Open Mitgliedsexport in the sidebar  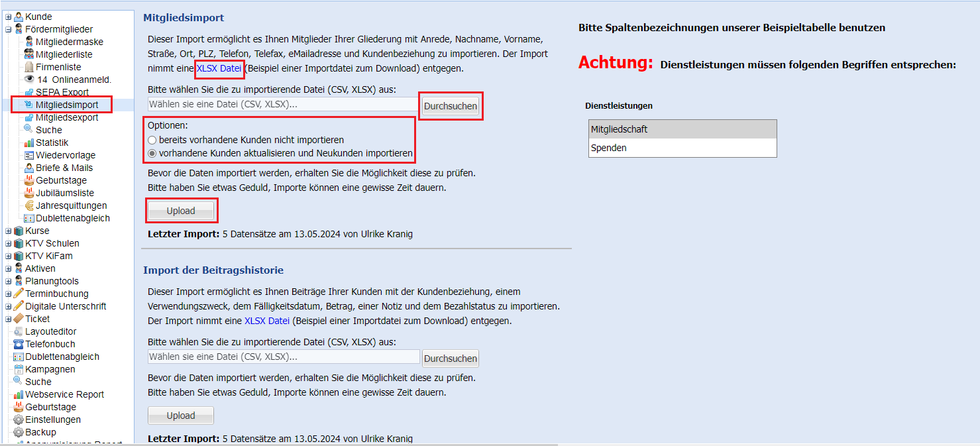tap(66, 117)
